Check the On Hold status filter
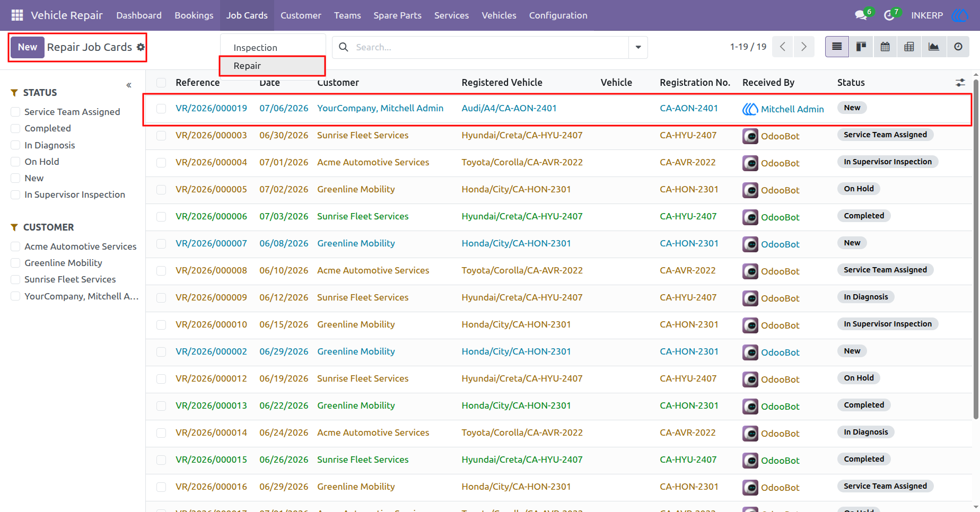The width and height of the screenshot is (980, 512). tap(15, 162)
